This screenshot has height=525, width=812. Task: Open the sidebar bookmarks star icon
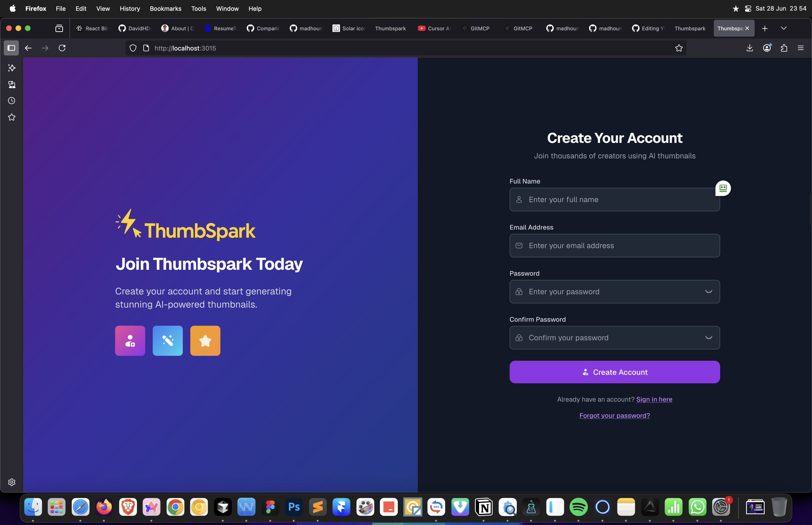pyautogui.click(x=12, y=117)
